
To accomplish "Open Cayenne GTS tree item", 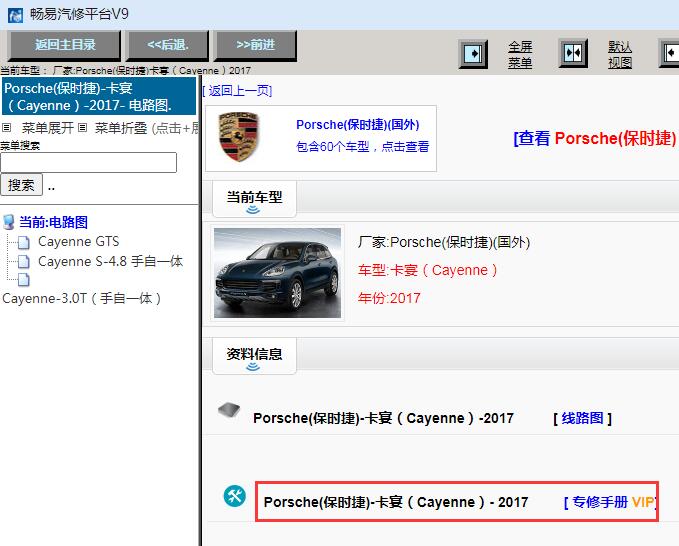I will [x=78, y=242].
